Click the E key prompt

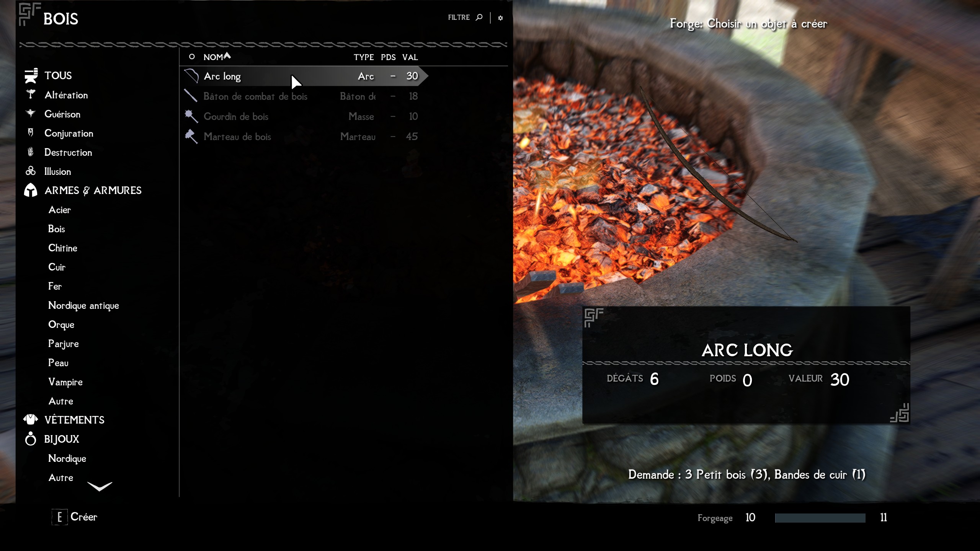point(60,517)
